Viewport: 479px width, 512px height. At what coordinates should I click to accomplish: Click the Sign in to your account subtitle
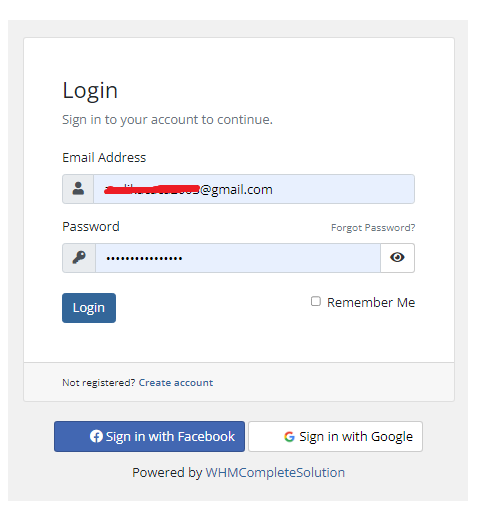167,120
